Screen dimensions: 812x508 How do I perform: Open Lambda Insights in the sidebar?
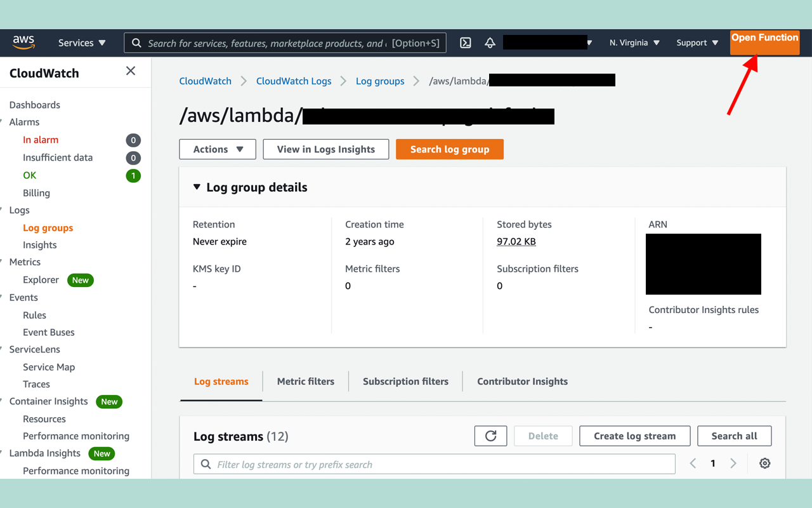(x=45, y=453)
